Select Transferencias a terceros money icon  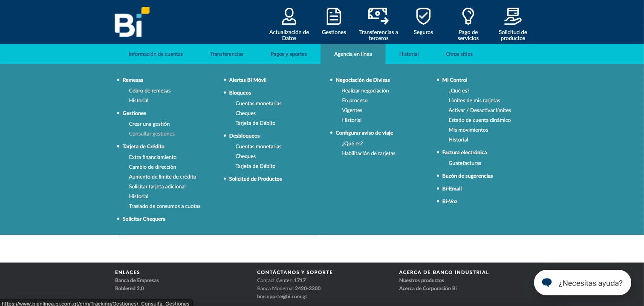tap(378, 16)
